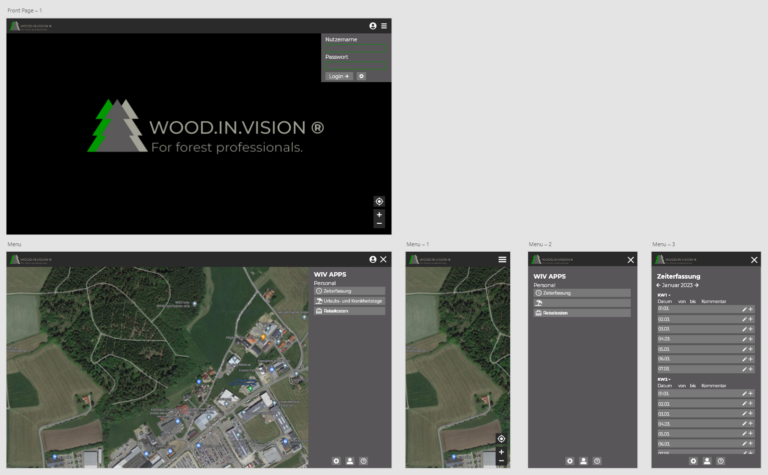Click settings gear at bottom of Menu – 3
The image size is (768, 475).
(x=693, y=461)
